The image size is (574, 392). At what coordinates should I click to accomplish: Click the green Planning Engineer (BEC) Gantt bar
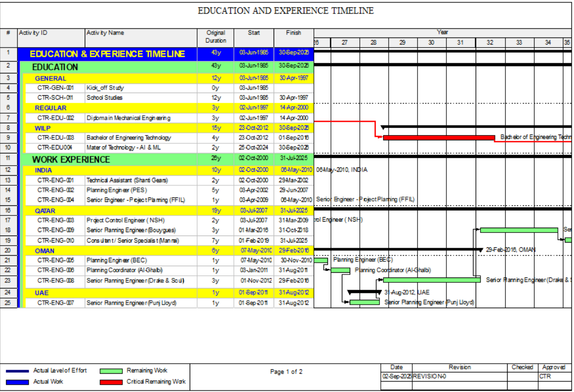(x=320, y=260)
